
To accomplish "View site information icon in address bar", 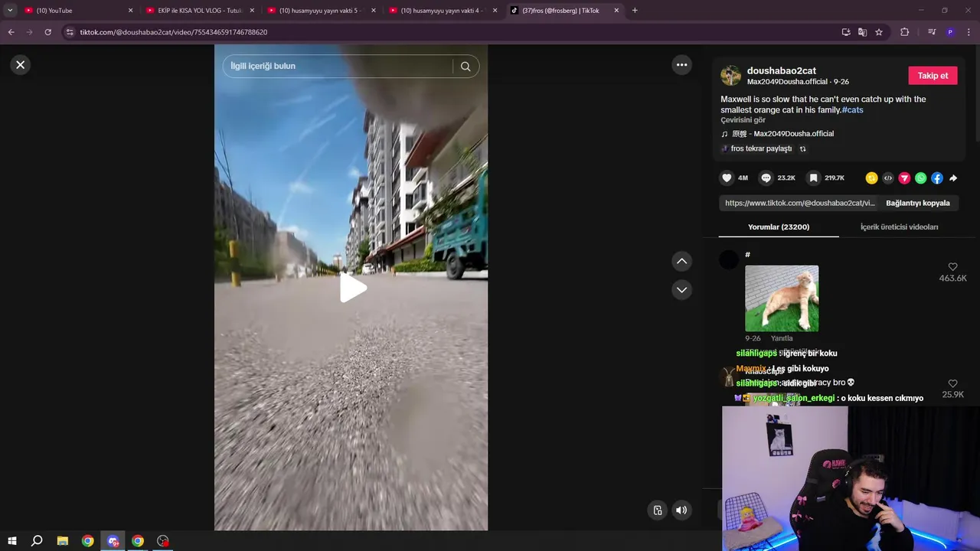I will point(70,32).
